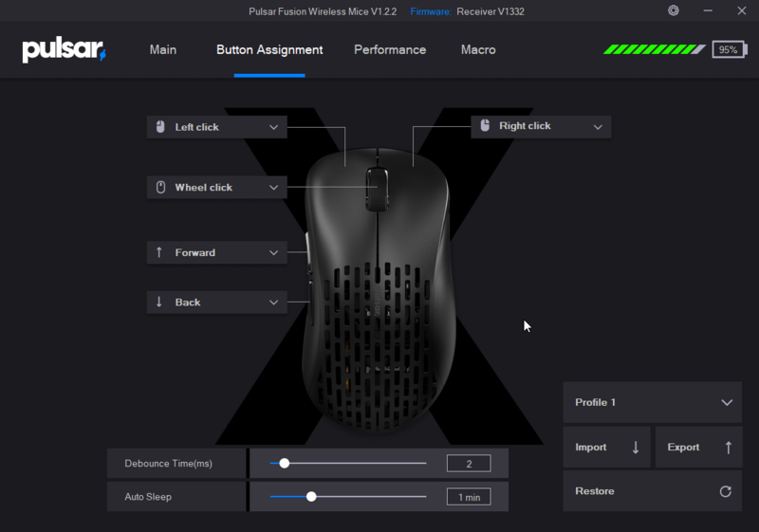
Task: Minimize the Pulsar Fusion window
Action: (708, 10)
